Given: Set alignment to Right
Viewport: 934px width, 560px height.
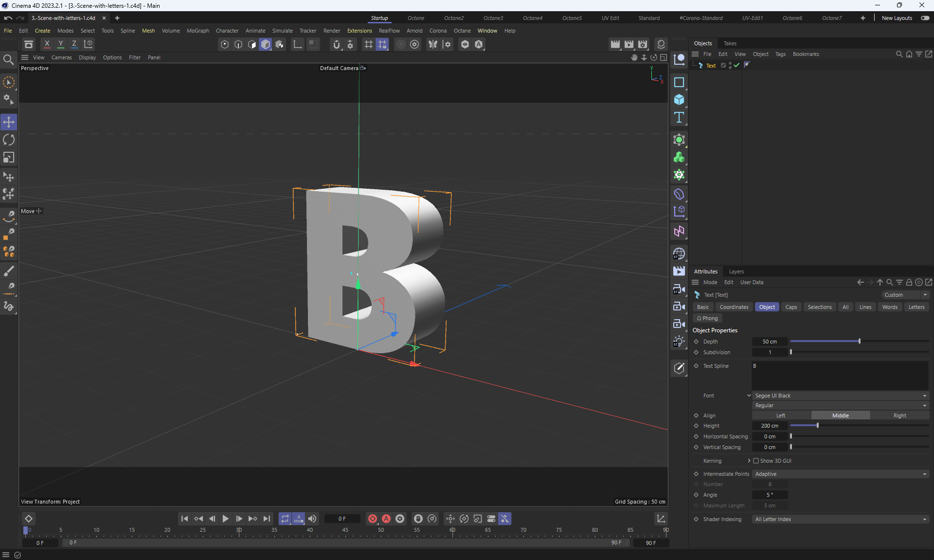Looking at the screenshot, I should point(899,415).
